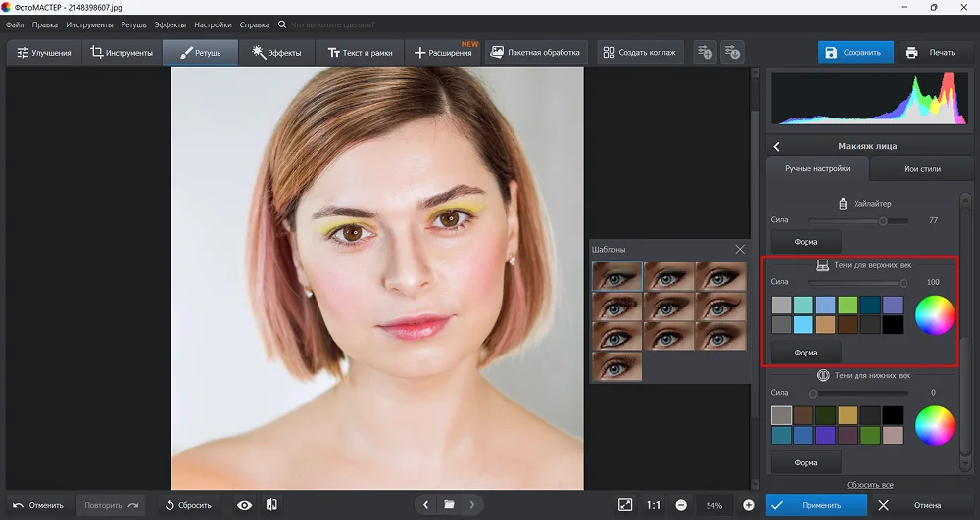The height and width of the screenshot is (520, 980).
Task: Apply makeup changes with Применить
Action: pos(816,505)
